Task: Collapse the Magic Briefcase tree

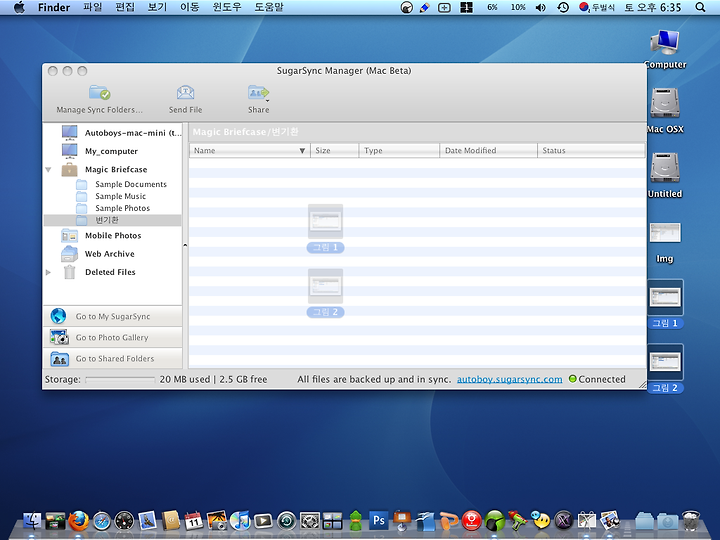Action: [48, 169]
